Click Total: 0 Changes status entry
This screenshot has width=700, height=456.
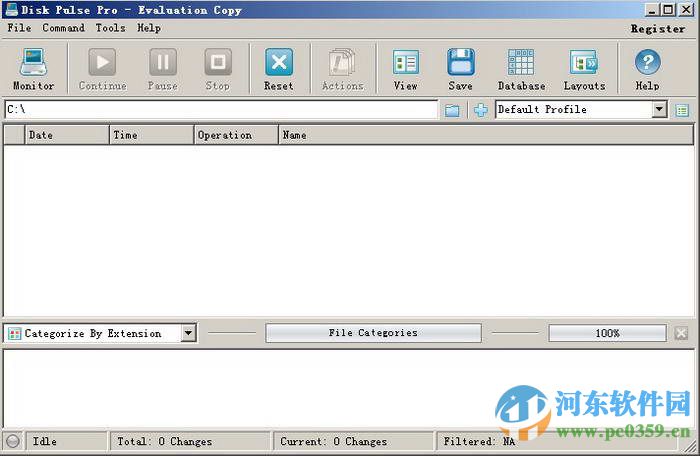[x=164, y=441]
